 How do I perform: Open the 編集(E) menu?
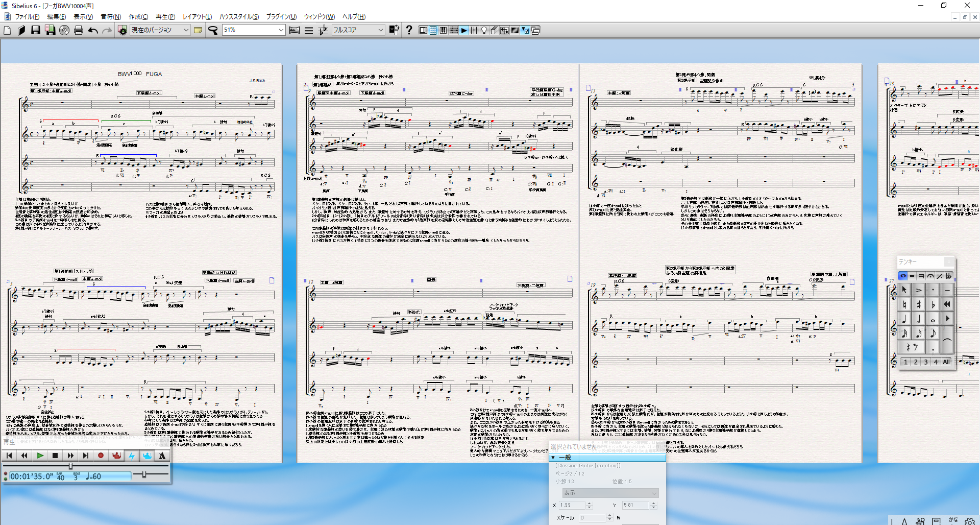(56, 17)
